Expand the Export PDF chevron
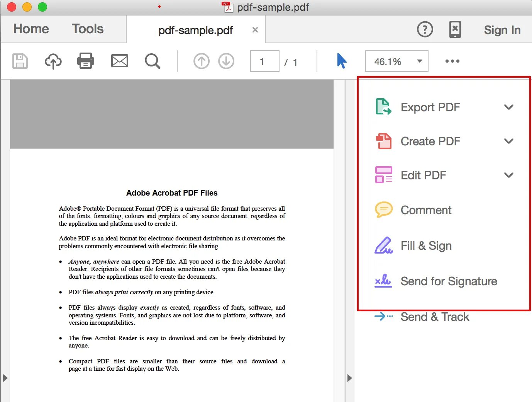This screenshot has height=402, width=532. (509, 107)
